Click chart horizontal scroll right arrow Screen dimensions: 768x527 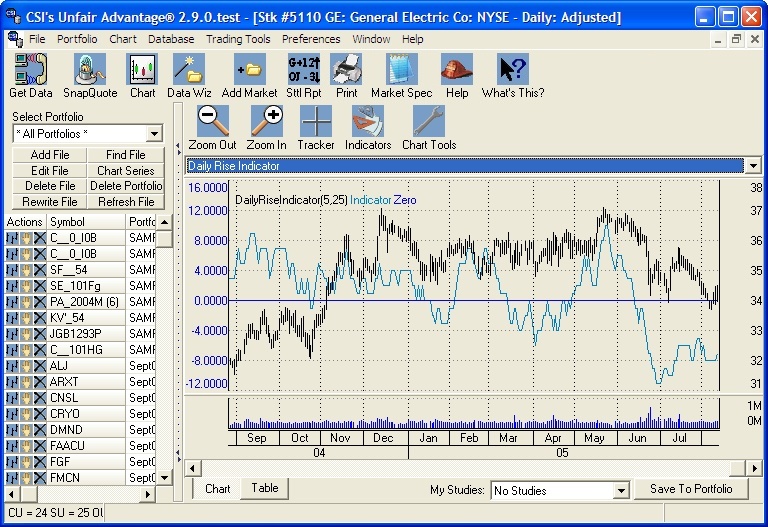[x=754, y=468]
